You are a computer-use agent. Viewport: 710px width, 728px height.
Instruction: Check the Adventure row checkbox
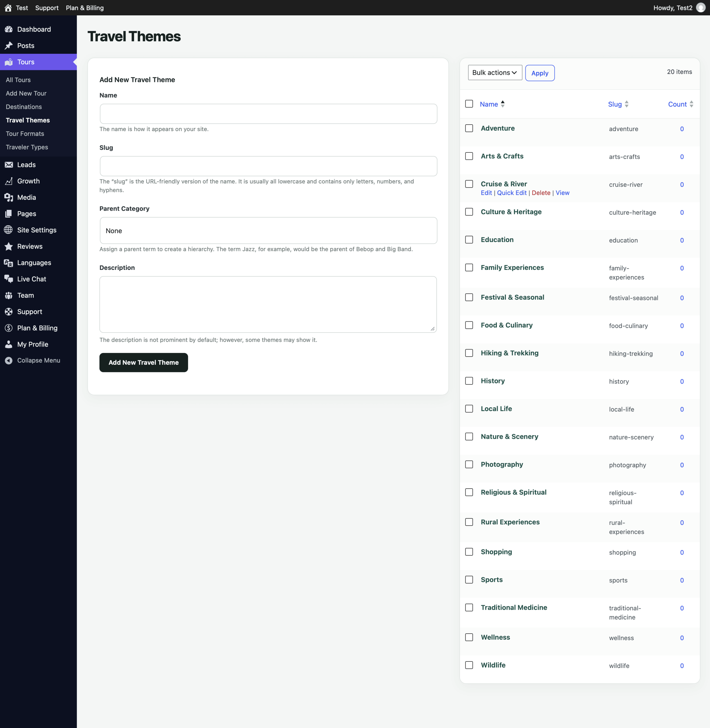pyautogui.click(x=469, y=128)
